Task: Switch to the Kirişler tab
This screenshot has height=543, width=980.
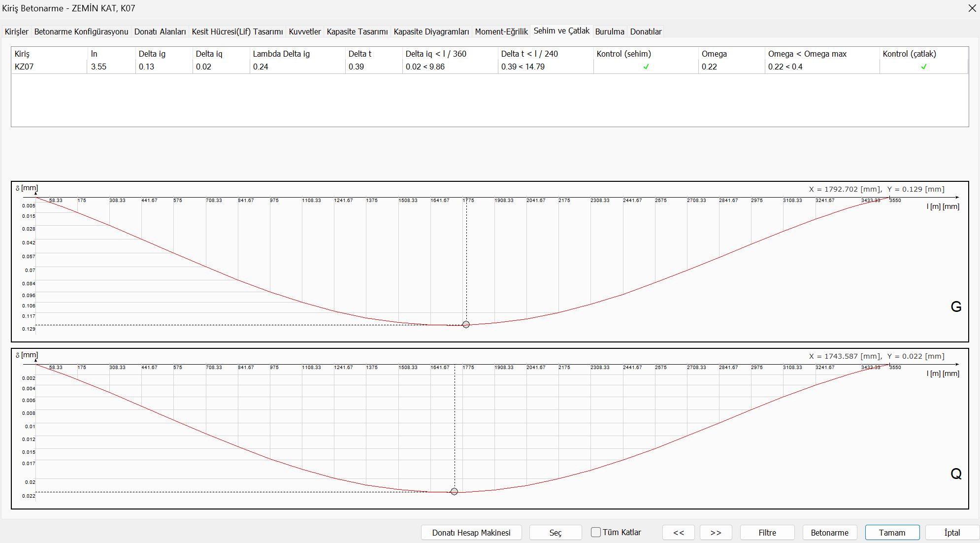Action: pyautogui.click(x=16, y=32)
